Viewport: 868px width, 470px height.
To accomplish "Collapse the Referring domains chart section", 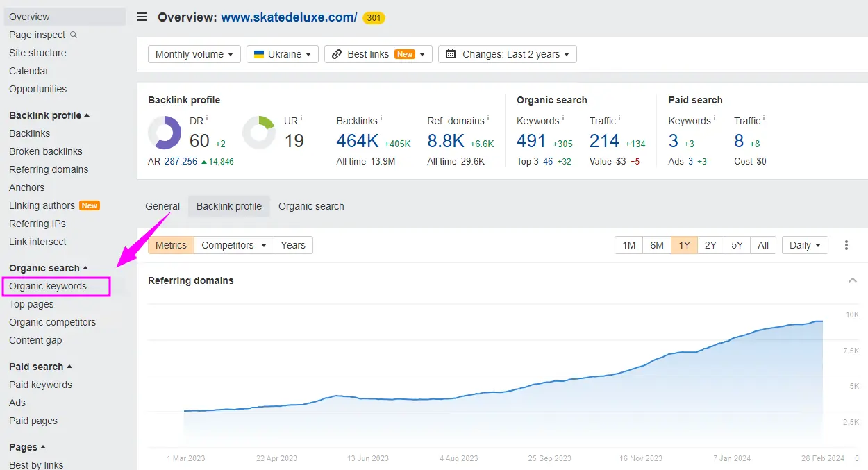I will 853,280.
